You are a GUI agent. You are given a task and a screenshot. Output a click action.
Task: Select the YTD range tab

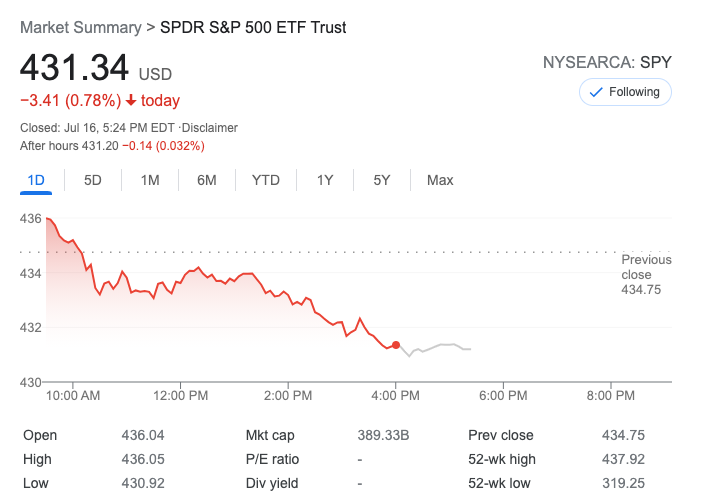pyautogui.click(x=266, y=180)
